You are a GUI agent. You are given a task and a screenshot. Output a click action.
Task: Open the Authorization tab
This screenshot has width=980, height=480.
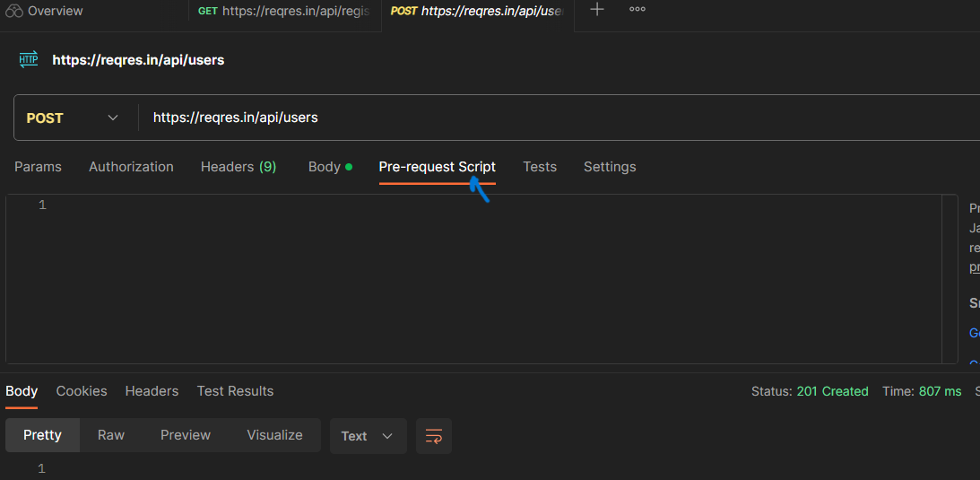[131, 167]
